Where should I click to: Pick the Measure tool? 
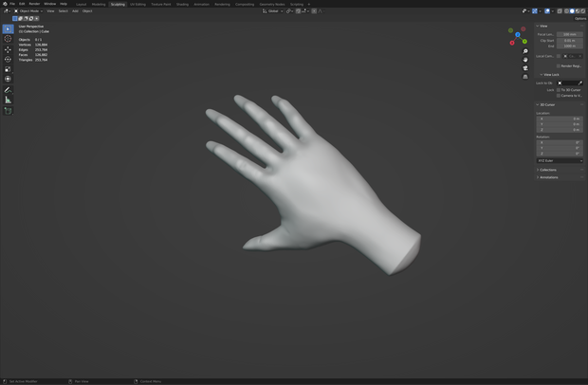(8, 100)
